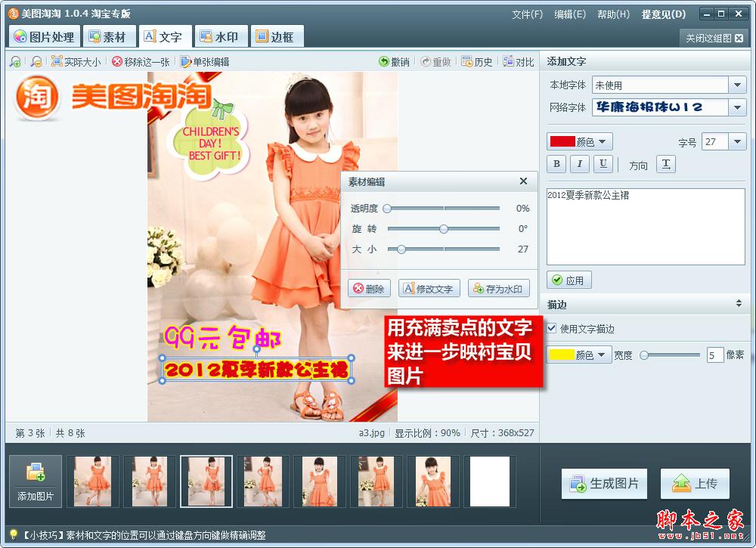The image size is (756, 548).
Task: Switch to 水印 tab
Action: click(222, 36)
